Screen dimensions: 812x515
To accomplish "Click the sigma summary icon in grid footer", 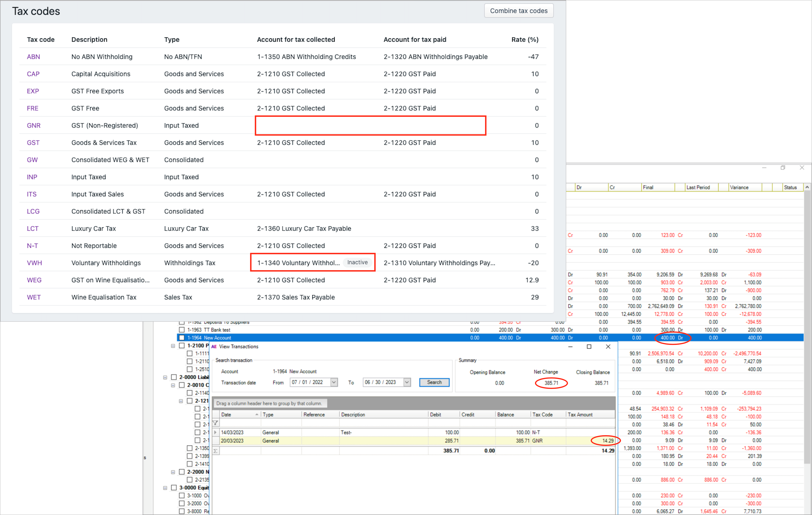I will [215, 451].
